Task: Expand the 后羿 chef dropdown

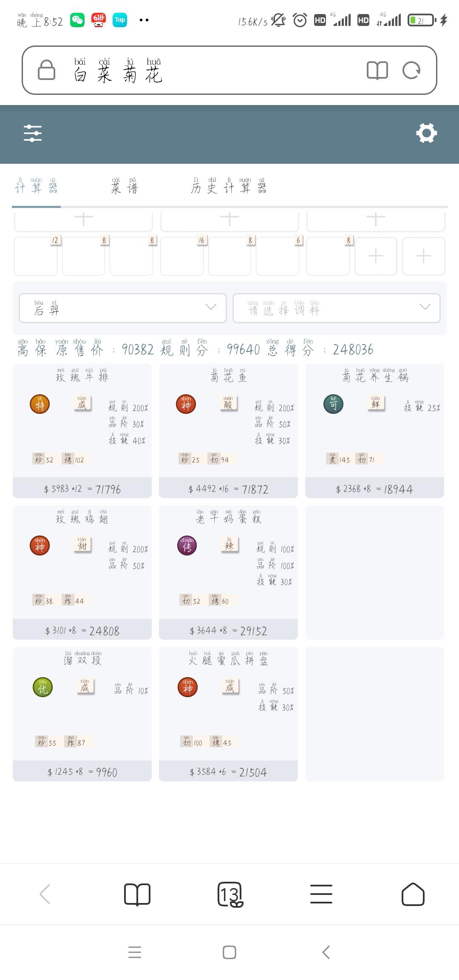Action: tap(123, 308)
